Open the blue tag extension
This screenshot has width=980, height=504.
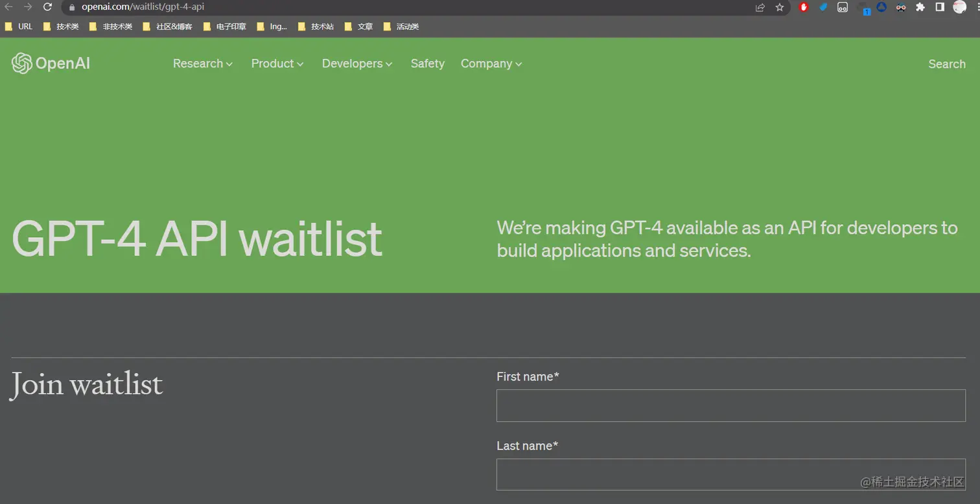[823, 7]
